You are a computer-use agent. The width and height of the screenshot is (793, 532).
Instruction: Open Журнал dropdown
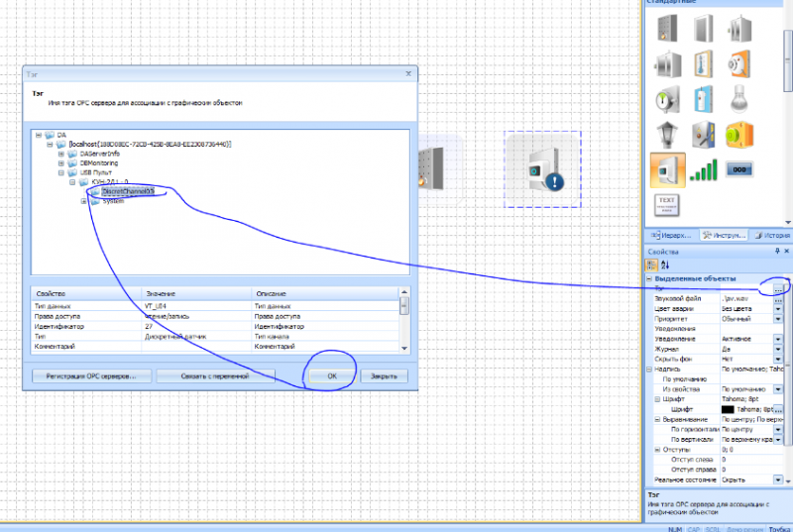tap(778, 349)
